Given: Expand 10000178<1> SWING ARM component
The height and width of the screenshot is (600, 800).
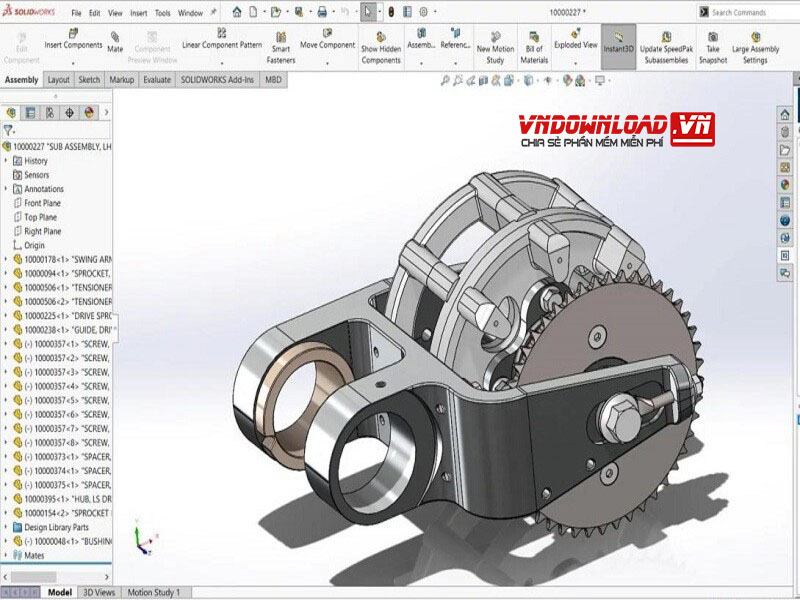Looking at the screenshot, I should click(x=6, y=259).
